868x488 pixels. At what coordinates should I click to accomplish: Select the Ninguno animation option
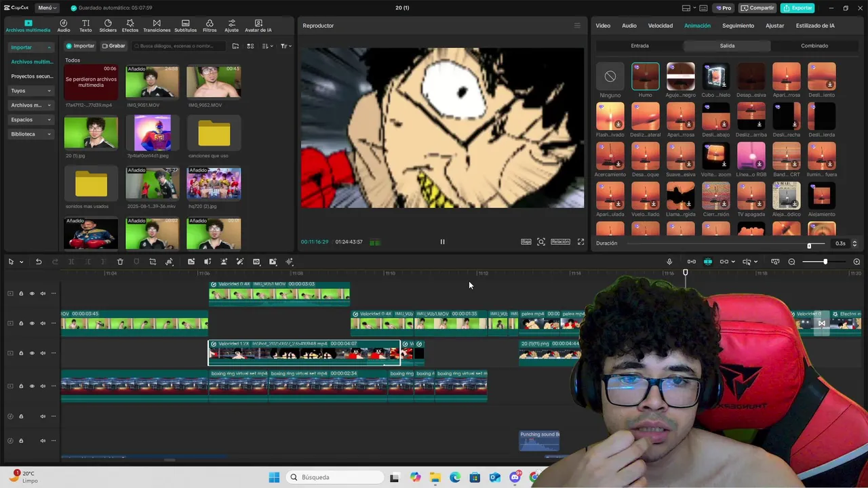(610, 80)
